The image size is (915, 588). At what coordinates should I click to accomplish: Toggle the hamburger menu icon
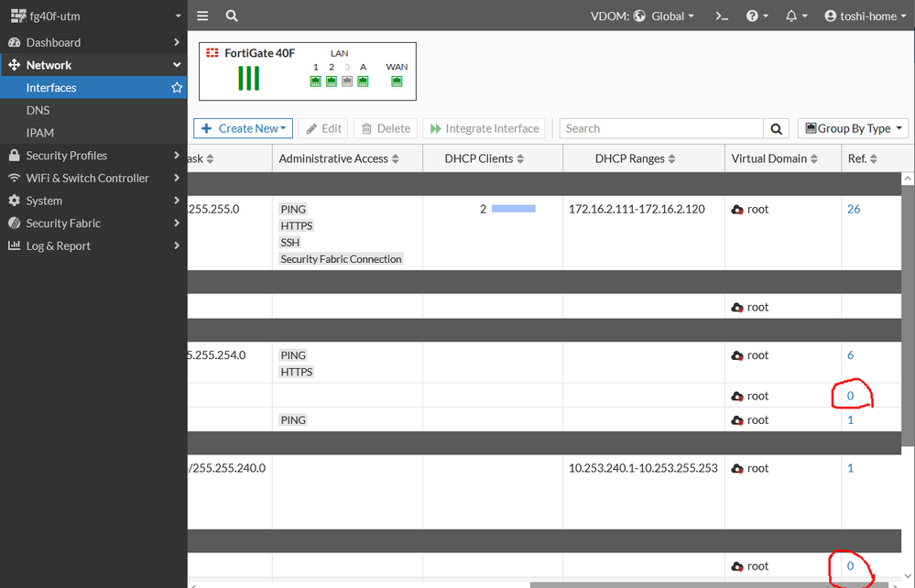[x=202, y=16]
